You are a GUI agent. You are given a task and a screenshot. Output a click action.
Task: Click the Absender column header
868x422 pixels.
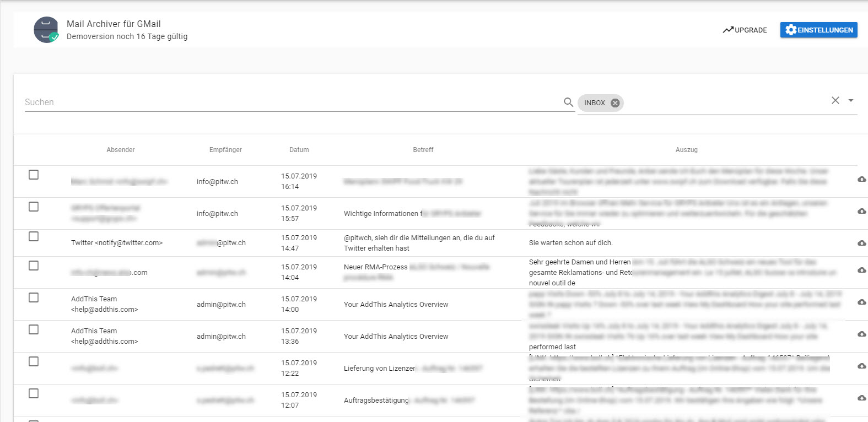click(121, 150)
